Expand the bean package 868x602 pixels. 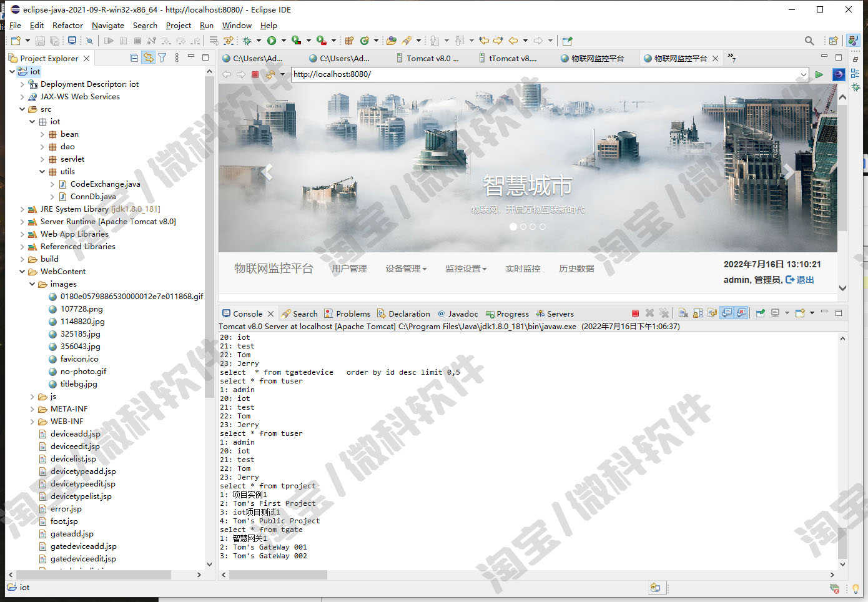click(x=42, y=134)
